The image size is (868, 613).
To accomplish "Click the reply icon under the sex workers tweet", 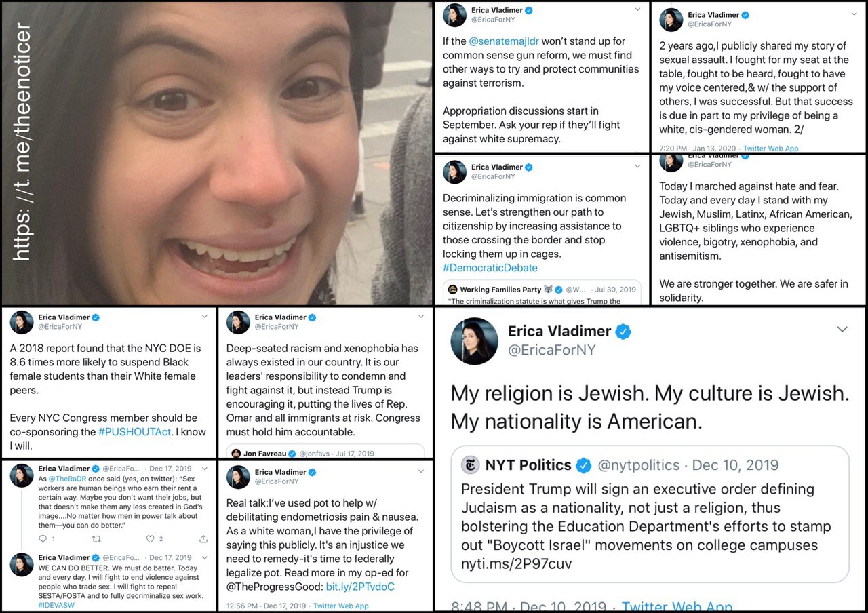I will (42, 539).
